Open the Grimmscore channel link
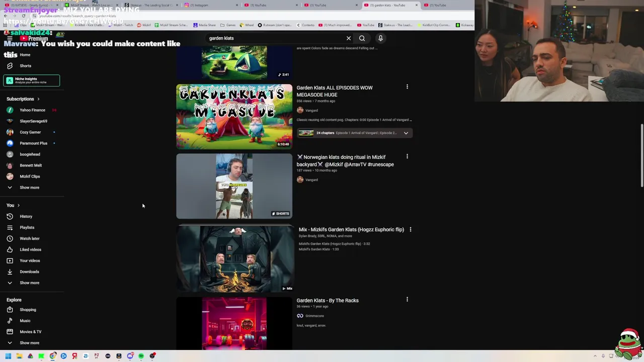The image size is (644, 362). pos(314,316)
